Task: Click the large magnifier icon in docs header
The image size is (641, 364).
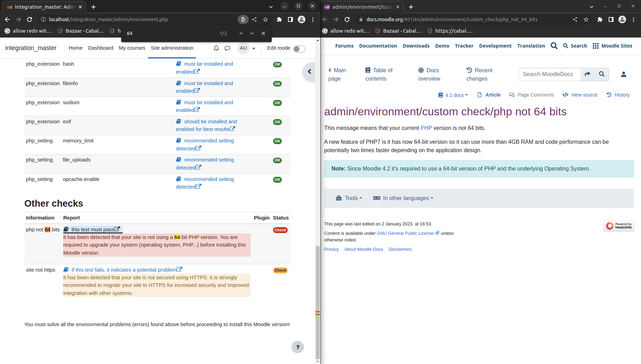Action: click(x=554, y=46)
